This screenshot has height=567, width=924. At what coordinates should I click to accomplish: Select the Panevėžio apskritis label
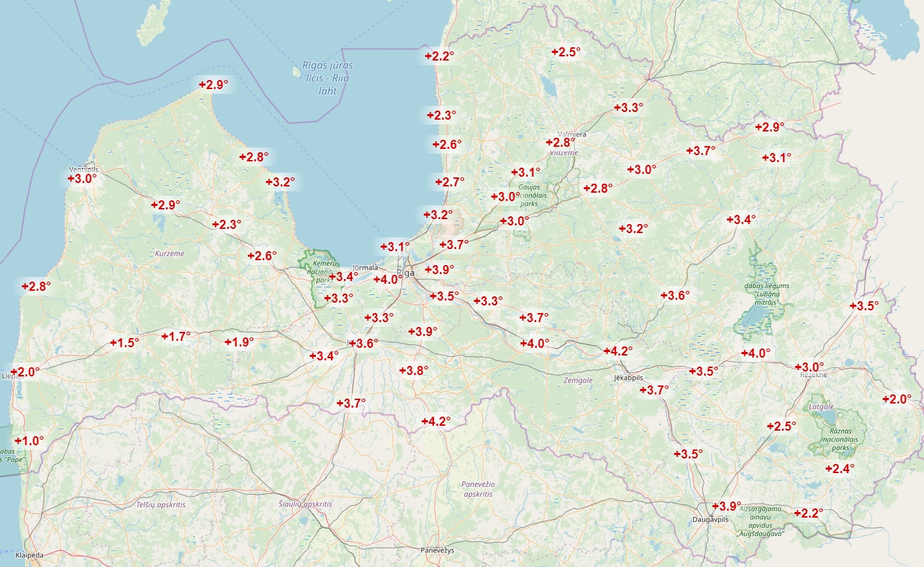[478, 488]
